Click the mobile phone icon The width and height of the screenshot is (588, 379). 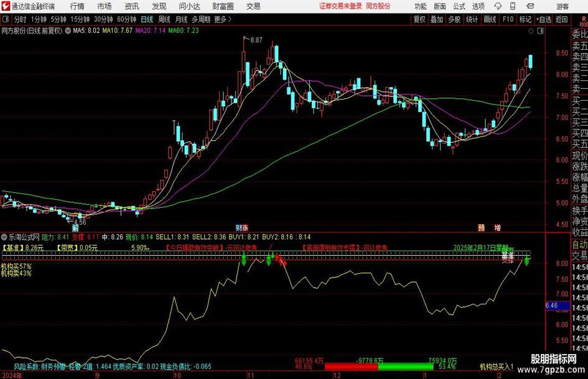(513, 6)
